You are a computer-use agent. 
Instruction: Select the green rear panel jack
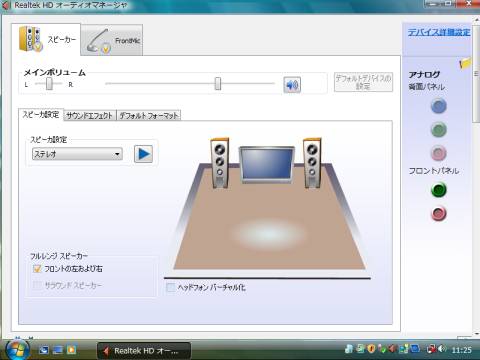(438, 130)
